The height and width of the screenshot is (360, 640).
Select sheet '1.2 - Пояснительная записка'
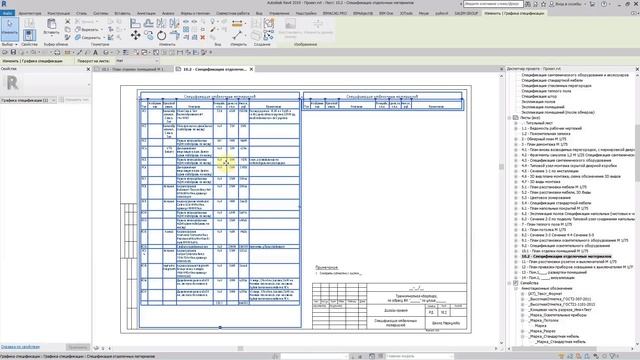point(546,134)
